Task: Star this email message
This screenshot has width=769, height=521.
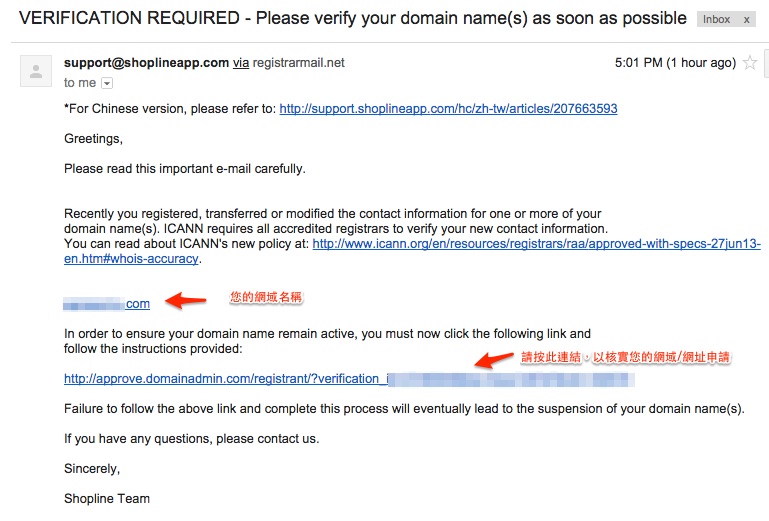Action: pos(749,63)
